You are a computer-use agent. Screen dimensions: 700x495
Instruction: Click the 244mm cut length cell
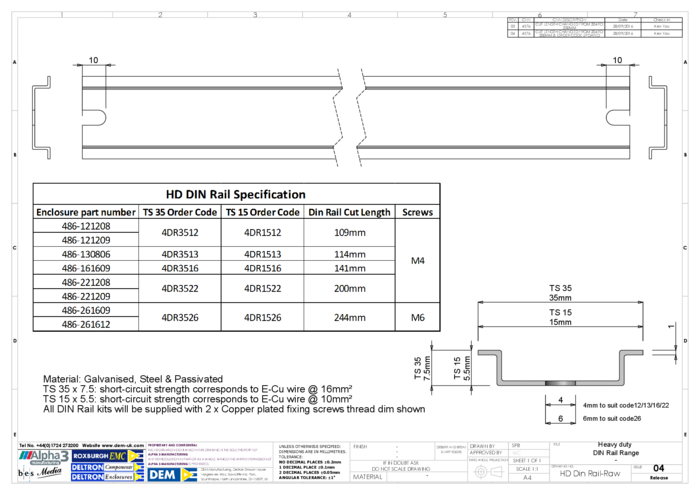pyautogui.click(x=350, y=318)
